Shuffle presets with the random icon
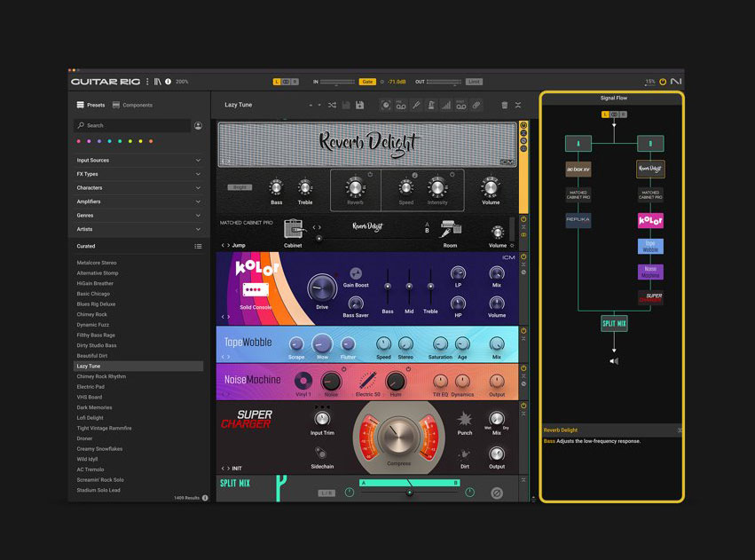The width and height of the screenshot is (755, 560). [x=332, y=105]
